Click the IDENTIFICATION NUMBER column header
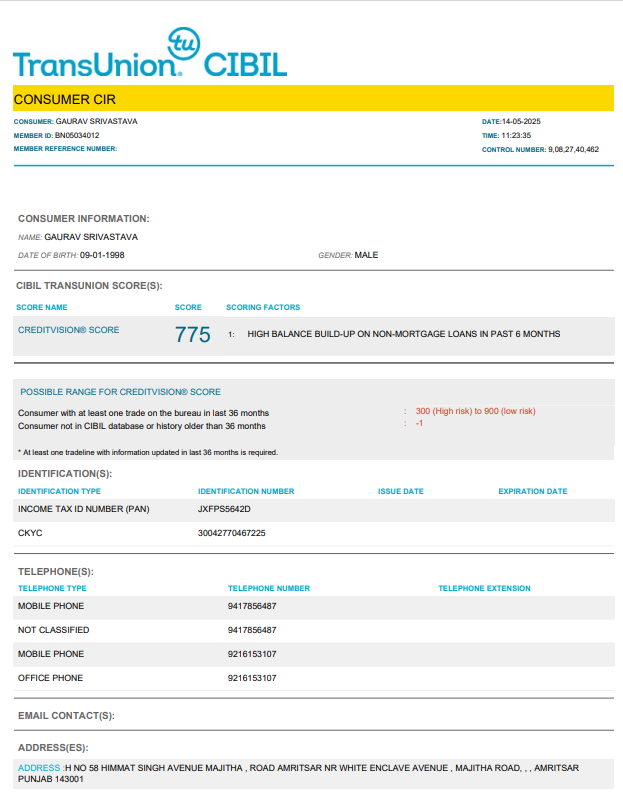 (x=246, y=491)
